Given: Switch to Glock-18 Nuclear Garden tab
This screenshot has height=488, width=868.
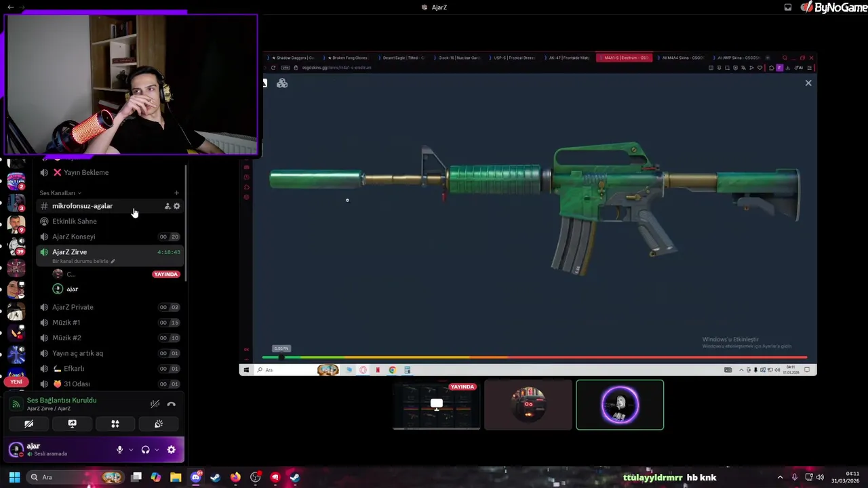Looking at the screenshot, I should tap(458, 58).
